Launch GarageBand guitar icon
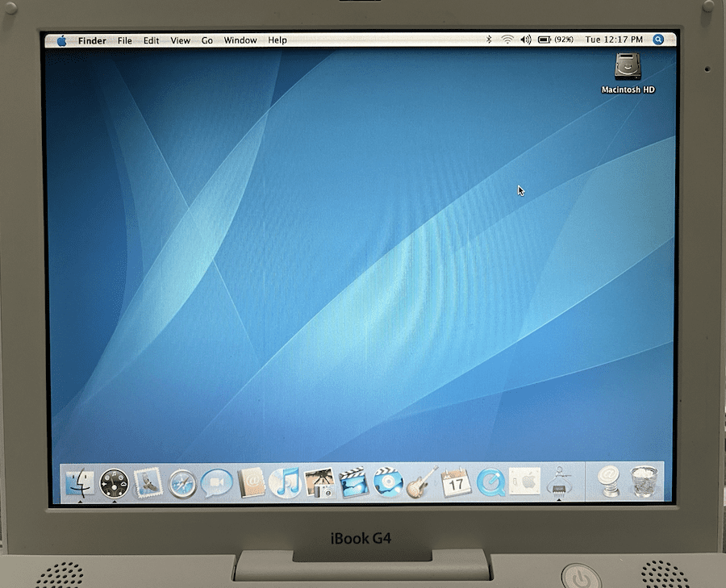The width and height of the screenshot is (726, 588). [x=422, y=482]
